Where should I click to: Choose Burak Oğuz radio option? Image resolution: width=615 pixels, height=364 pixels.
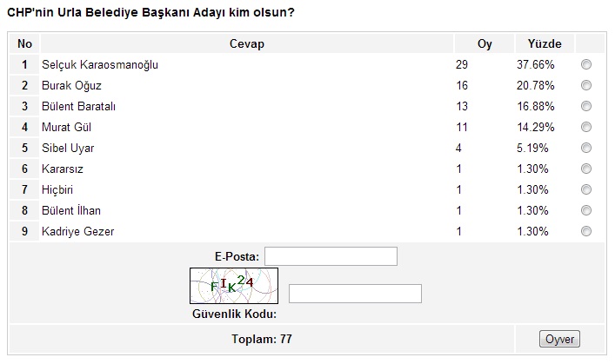[585, 86]
